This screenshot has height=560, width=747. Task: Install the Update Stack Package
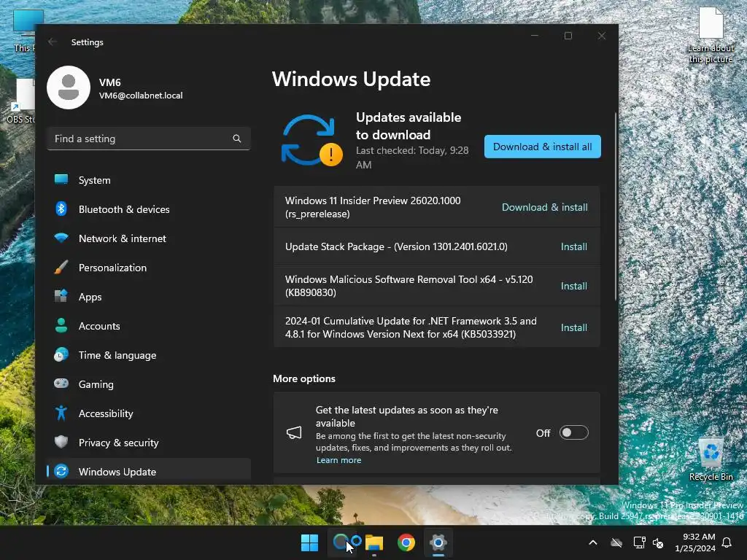(573, 246)
